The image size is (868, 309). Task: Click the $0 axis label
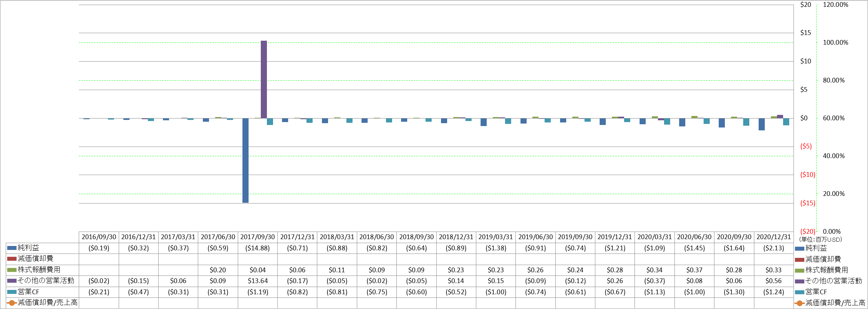click(804, 118)
